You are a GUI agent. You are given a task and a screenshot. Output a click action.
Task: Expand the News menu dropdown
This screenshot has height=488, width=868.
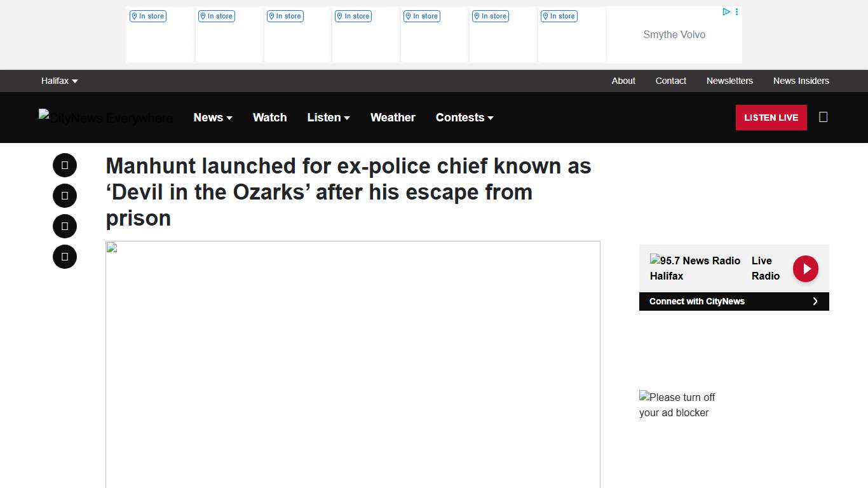[x=213, y=118]
